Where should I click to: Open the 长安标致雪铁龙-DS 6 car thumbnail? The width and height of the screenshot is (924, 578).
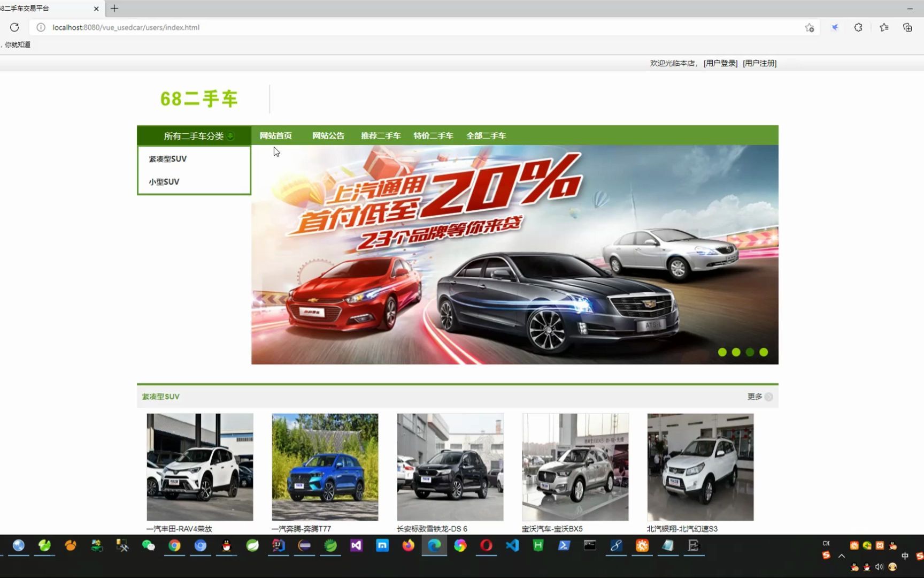(x=450, y=467)
